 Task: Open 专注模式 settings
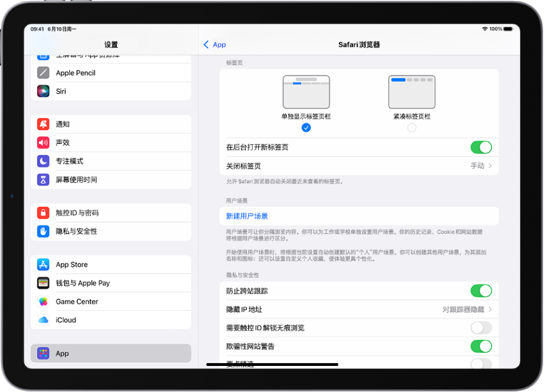[x=110, y=161]
